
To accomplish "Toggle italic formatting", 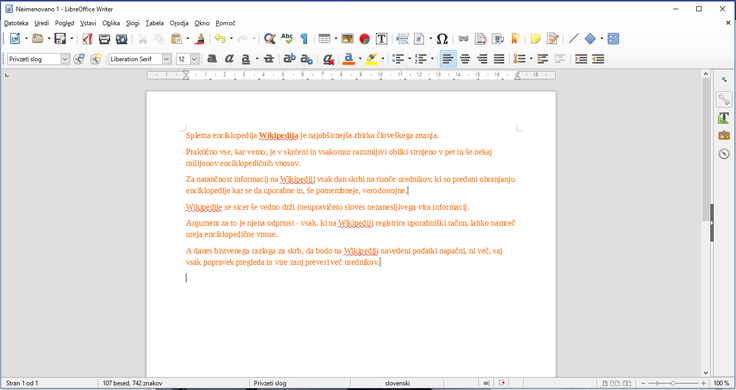I will (x=229, y=59).
